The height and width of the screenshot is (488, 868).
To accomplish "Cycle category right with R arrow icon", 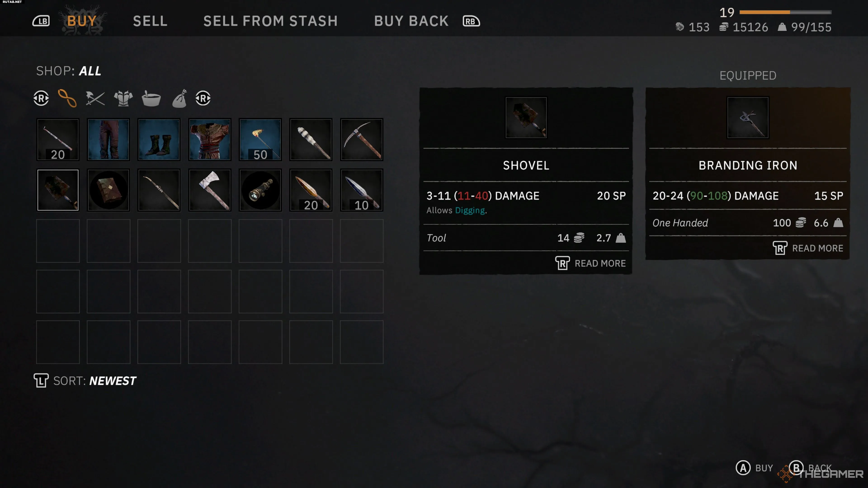I will (203, 98).
